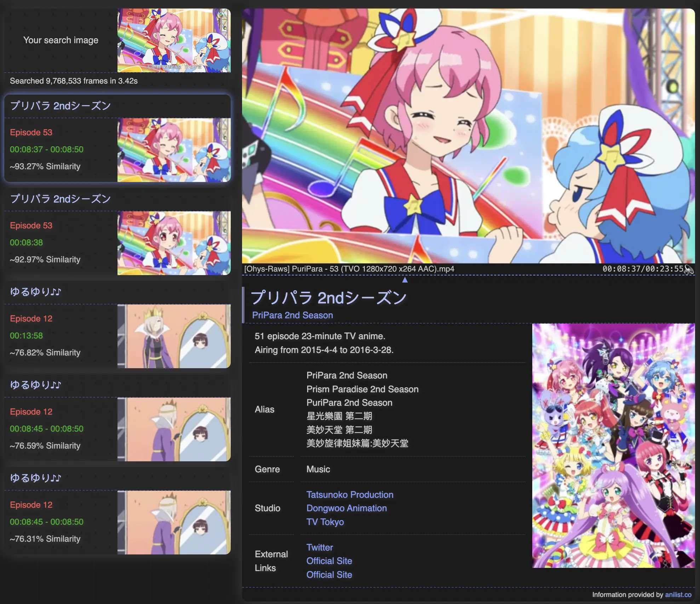Click the '星光樂園 第二期' alias

[x=339, y=416]
